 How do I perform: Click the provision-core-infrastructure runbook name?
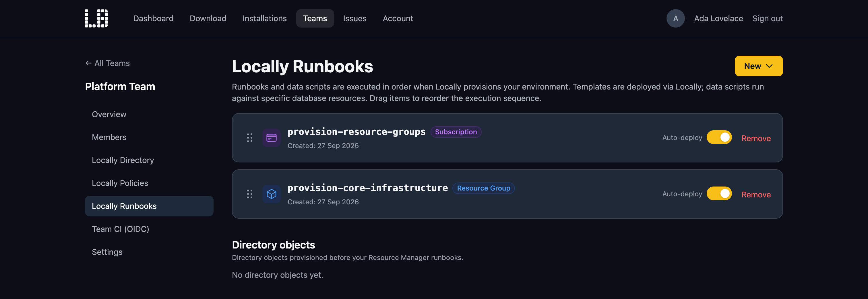coord(367,188)
